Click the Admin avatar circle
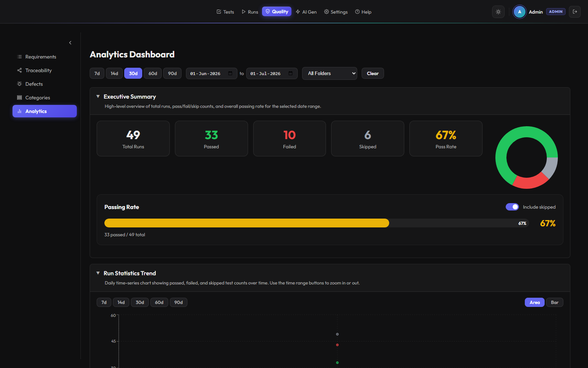 [519, 12]
